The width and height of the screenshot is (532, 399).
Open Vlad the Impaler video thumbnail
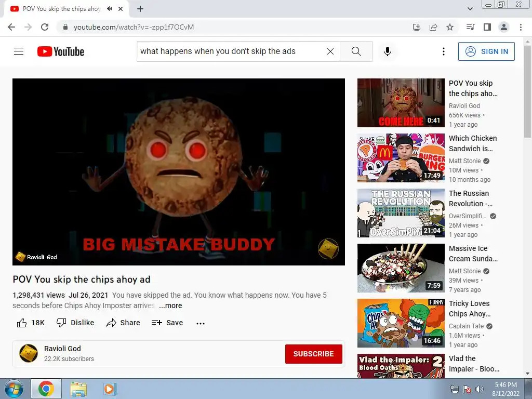pos(401,366)
